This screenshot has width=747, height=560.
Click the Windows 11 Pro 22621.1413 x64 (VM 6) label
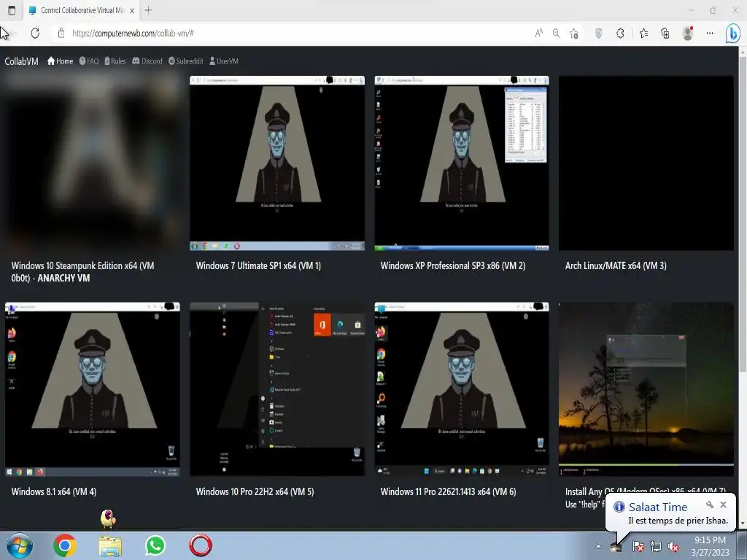448,491
